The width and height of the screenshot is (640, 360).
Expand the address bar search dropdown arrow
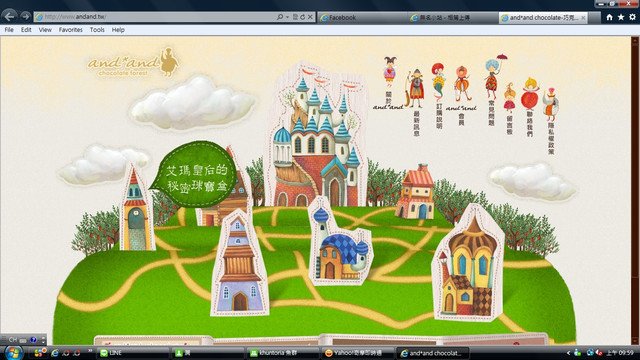[288, 17]
